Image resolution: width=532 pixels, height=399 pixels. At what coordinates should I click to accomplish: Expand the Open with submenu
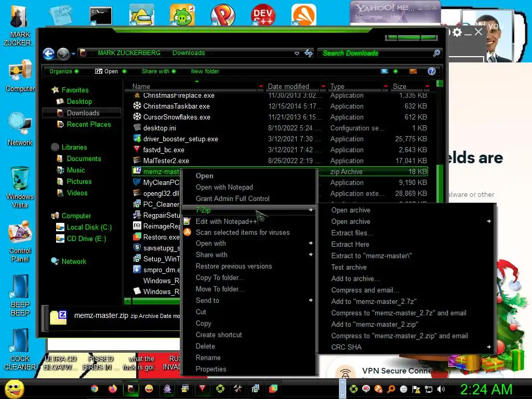[x=249, y=244]
